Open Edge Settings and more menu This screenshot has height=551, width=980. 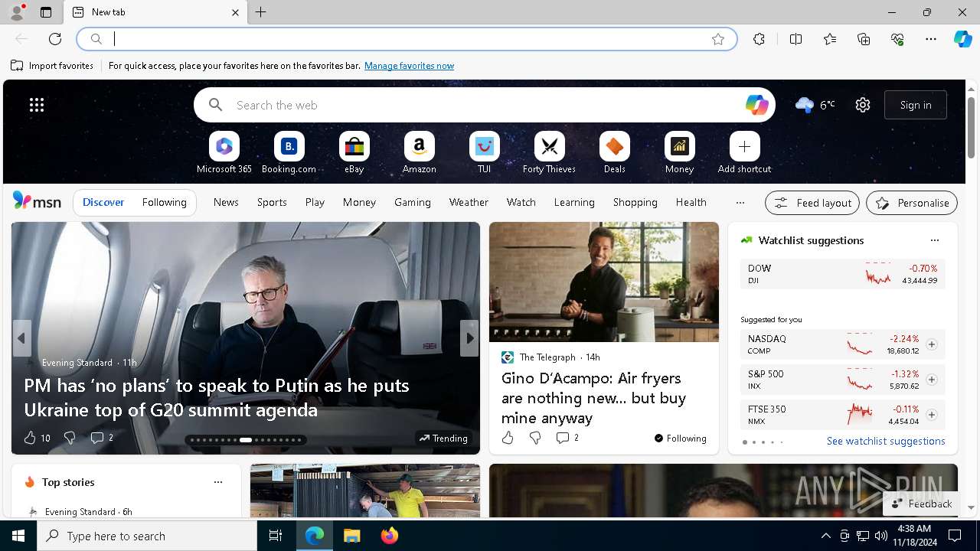click(931, 39)
